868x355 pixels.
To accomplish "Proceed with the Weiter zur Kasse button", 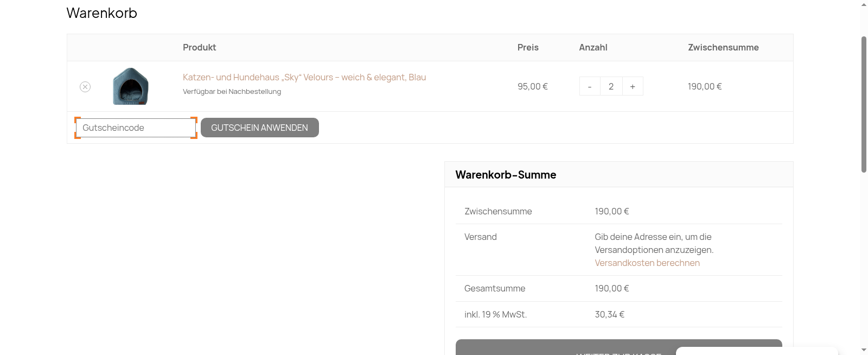I will (x=564, y=347).
